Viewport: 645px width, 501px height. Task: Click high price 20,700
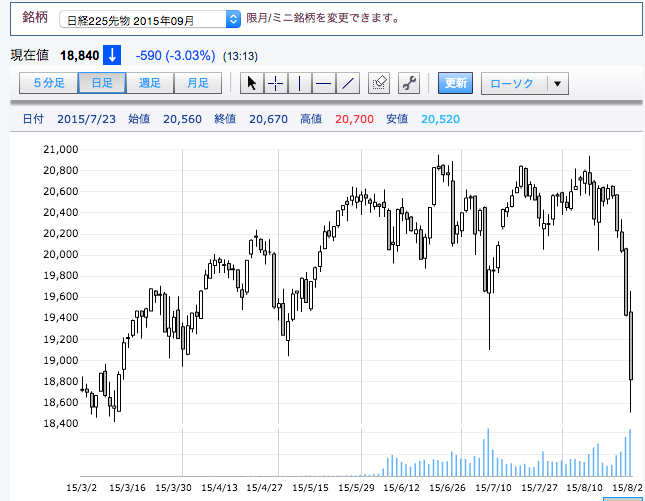(x=354, y=119)
